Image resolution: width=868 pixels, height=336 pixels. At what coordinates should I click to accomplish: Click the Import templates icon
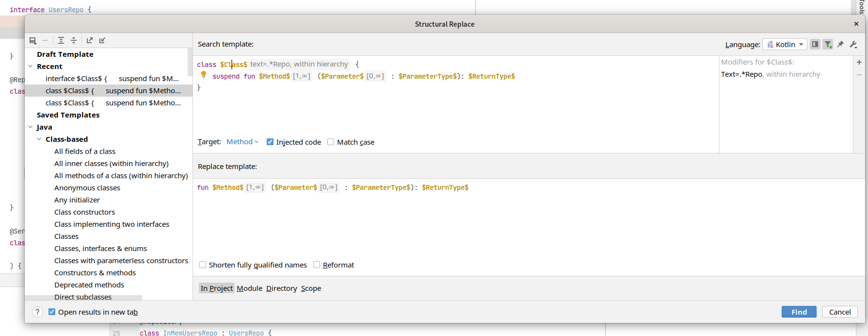point(102,41)
